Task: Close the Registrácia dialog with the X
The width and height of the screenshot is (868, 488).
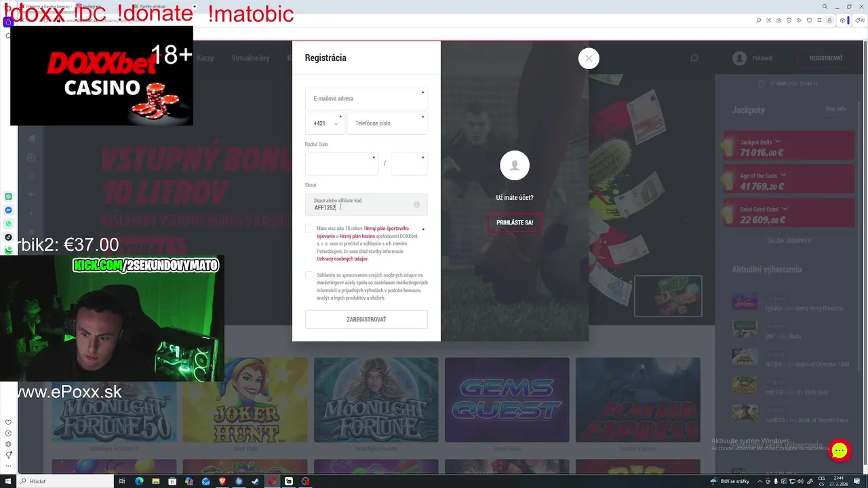Action: tap(589, 58)
